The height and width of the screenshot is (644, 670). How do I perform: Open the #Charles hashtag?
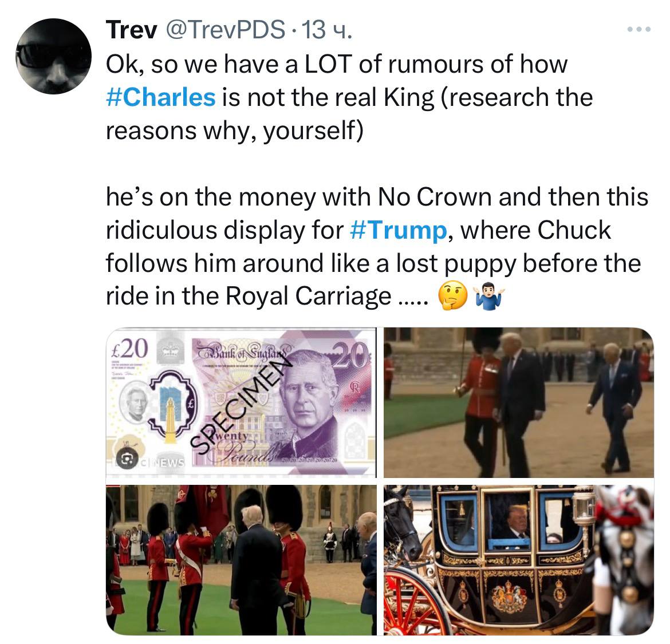[161, 97]
